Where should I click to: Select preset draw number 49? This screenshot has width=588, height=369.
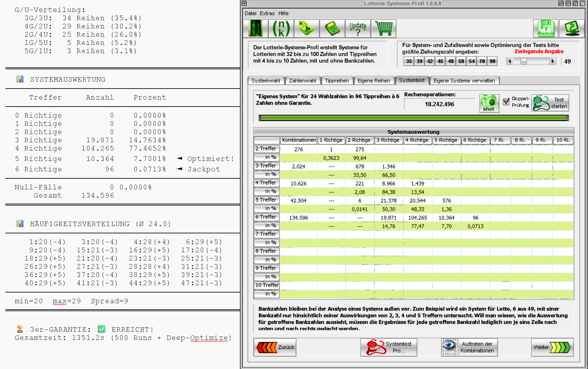[450, 61]
